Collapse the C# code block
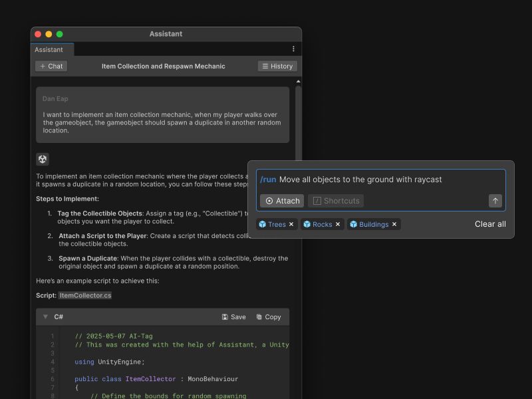The height and width of the screenshot is (399, 532). [x=45, y=317]
